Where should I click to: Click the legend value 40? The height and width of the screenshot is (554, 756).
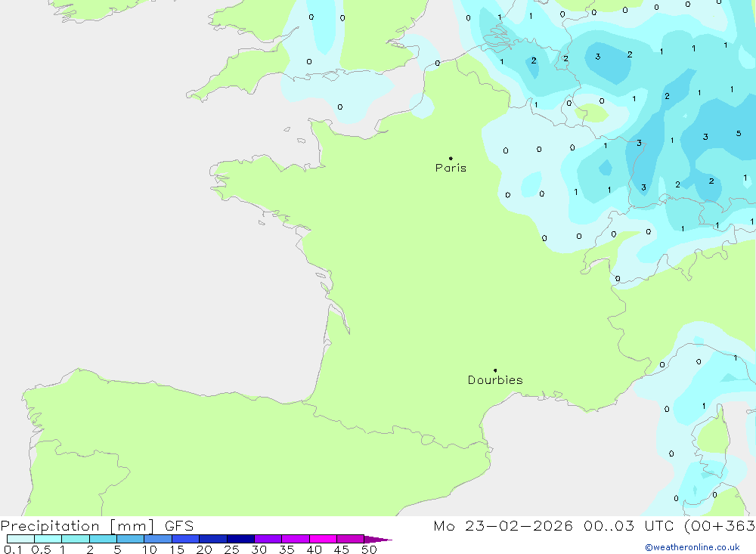(314, 549)
